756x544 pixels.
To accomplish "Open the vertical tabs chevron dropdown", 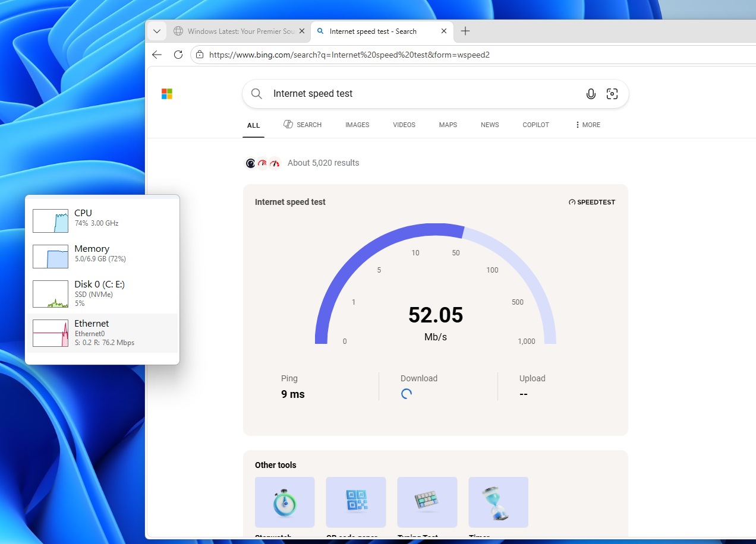I will point(156,31).
